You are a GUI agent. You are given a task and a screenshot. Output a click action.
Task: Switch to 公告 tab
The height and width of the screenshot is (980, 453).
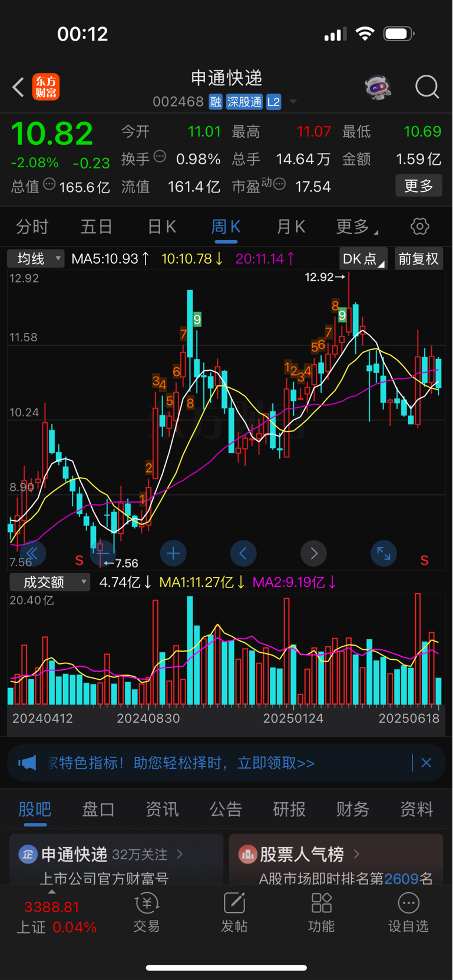click(226, 809)
